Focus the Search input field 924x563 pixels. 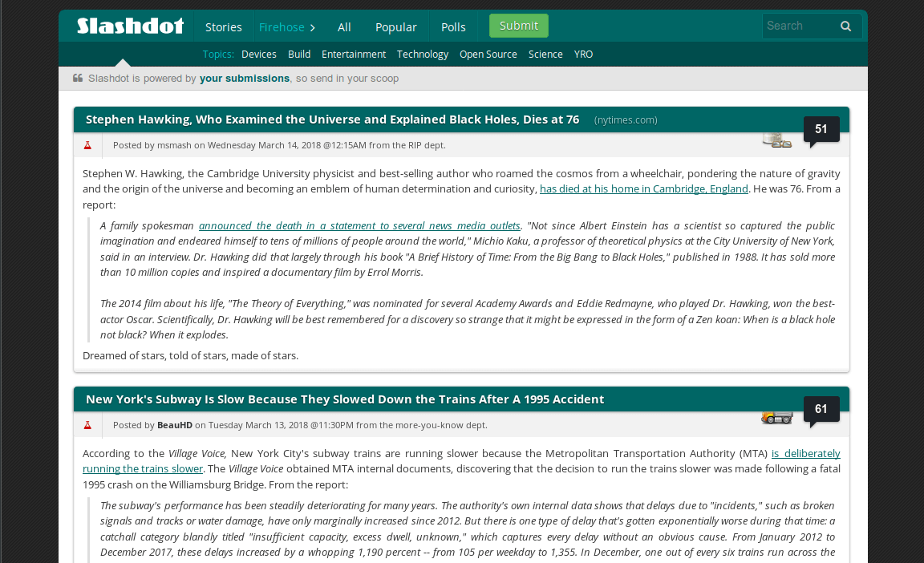click(800, 26)
